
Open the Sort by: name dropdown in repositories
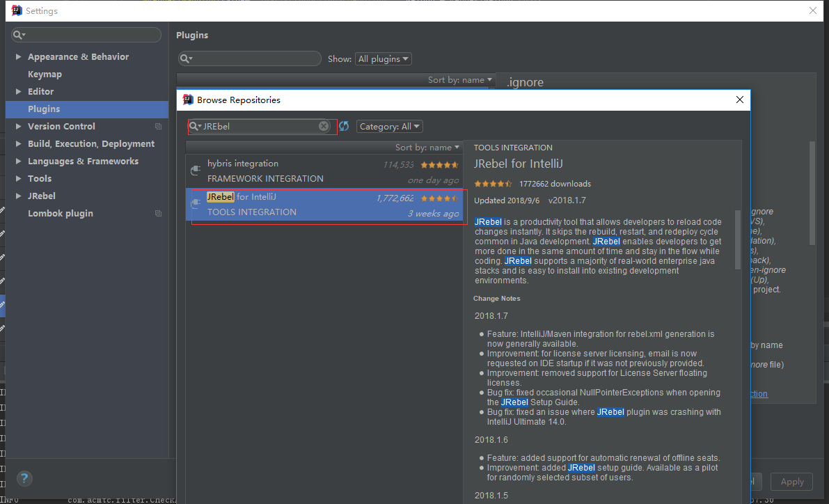point(427,147)
